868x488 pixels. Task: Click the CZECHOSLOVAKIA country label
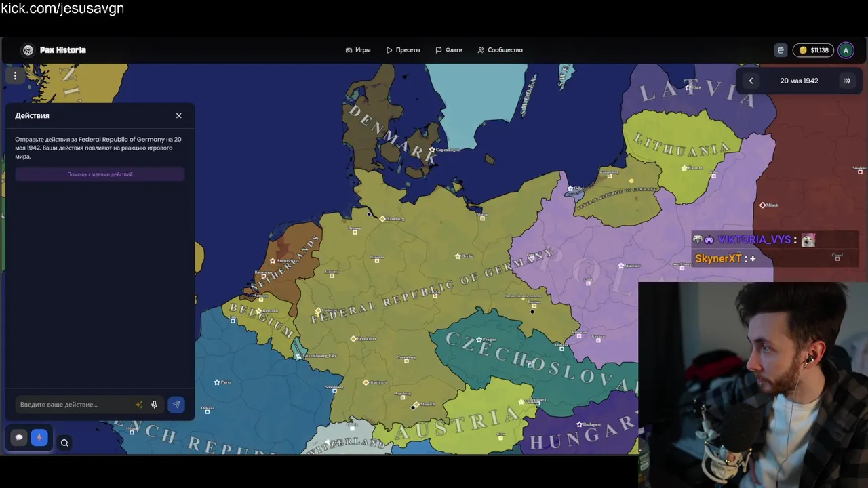[542, 363]
